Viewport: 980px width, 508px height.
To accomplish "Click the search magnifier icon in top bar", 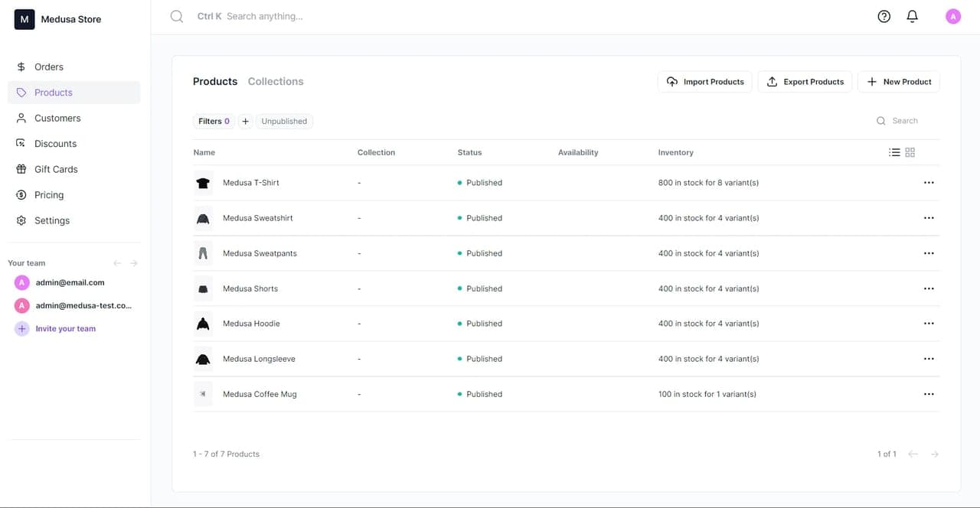I will pos(177,16).
